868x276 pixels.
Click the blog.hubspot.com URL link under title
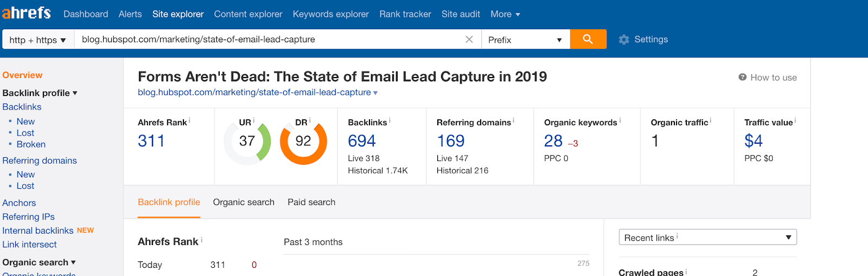[254, 92]
